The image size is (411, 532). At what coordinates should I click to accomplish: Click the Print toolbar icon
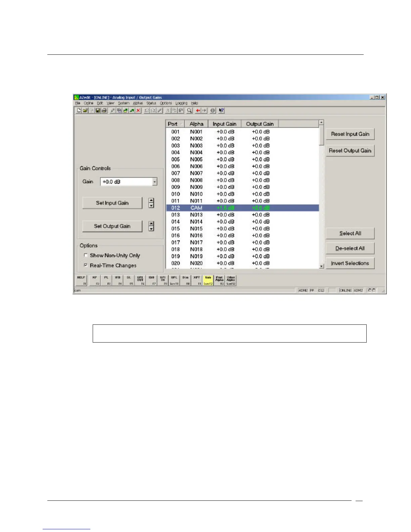click(104, 110)
